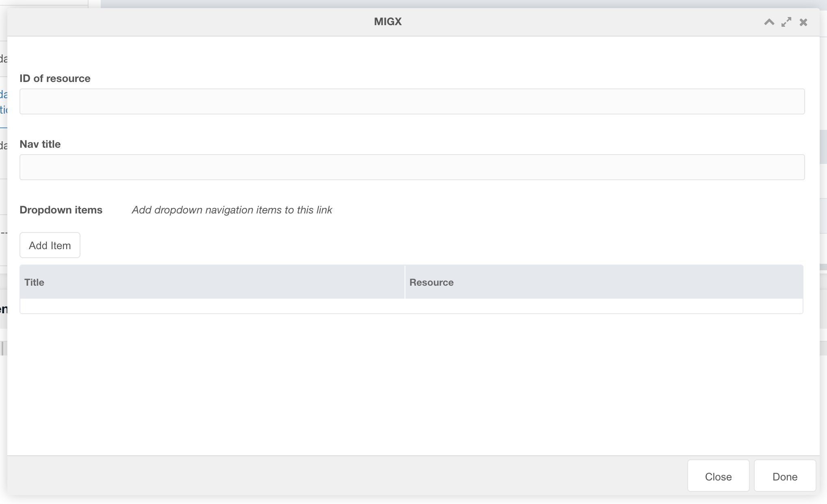The image size is (827, 504).
Task: Focus the ID of resource field
Action: (x=412, y=101)
